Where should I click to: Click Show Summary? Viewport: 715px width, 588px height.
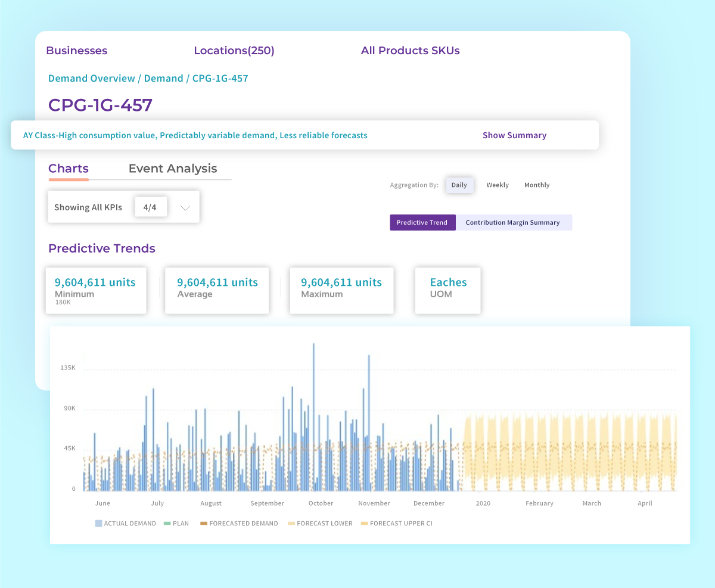click(x=514, y=135)
